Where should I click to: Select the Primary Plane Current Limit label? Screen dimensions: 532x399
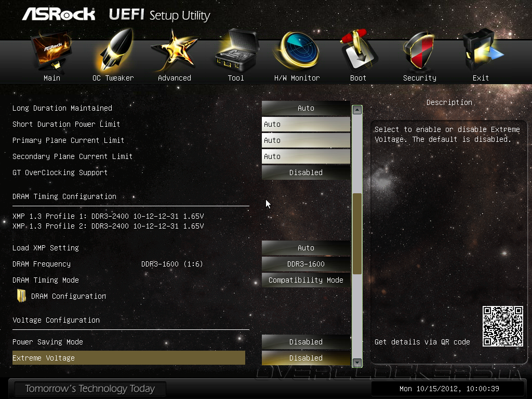68,140
